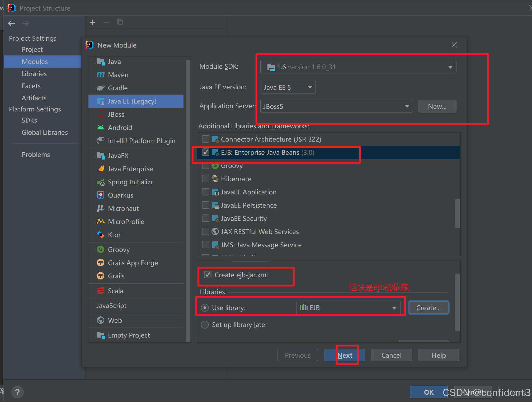This screenshot has height=402, width=532.
Task: Uncheck EJB: Enterprise Java Beans checkbox
Action: click(x=205, y=152)
